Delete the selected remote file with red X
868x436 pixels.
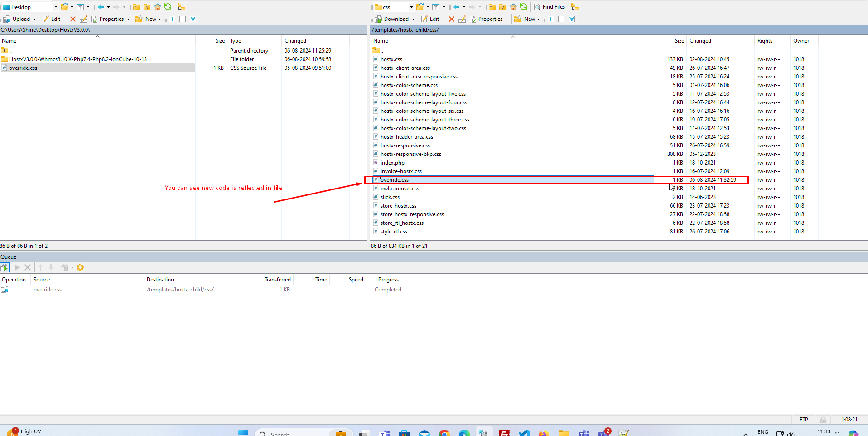point(452,19)
